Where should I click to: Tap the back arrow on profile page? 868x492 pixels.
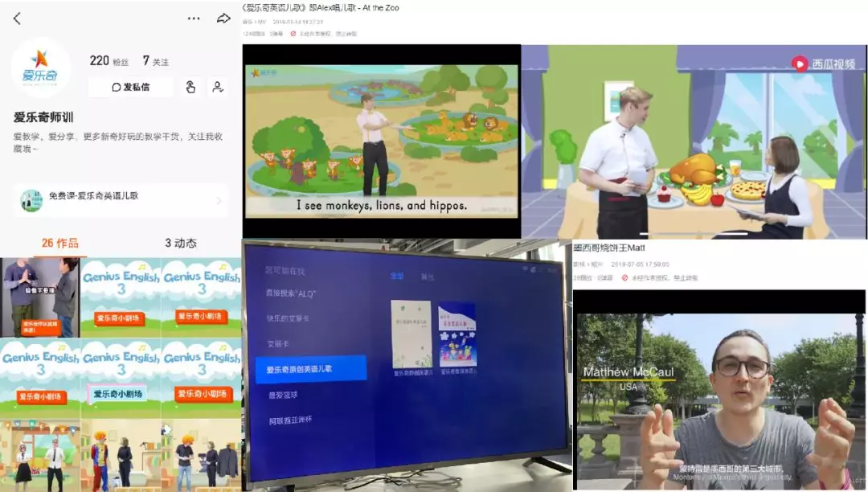pyautogui.click(x=17, y=18)
